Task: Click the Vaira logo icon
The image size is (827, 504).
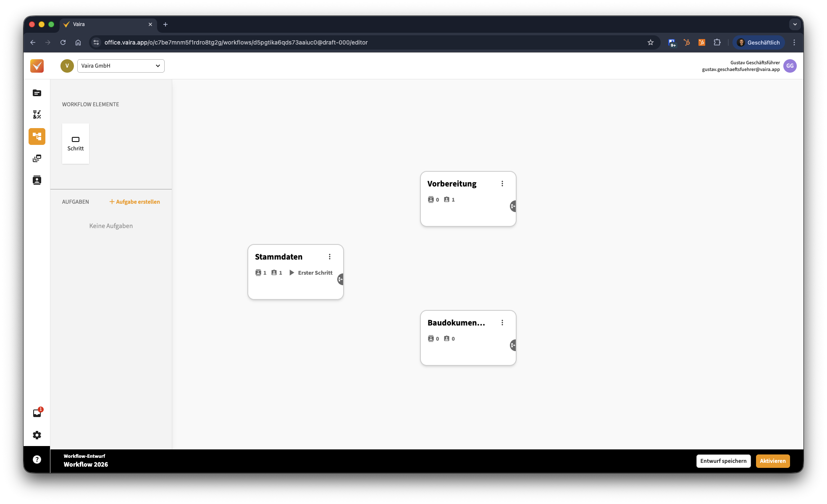Action: 37,66
